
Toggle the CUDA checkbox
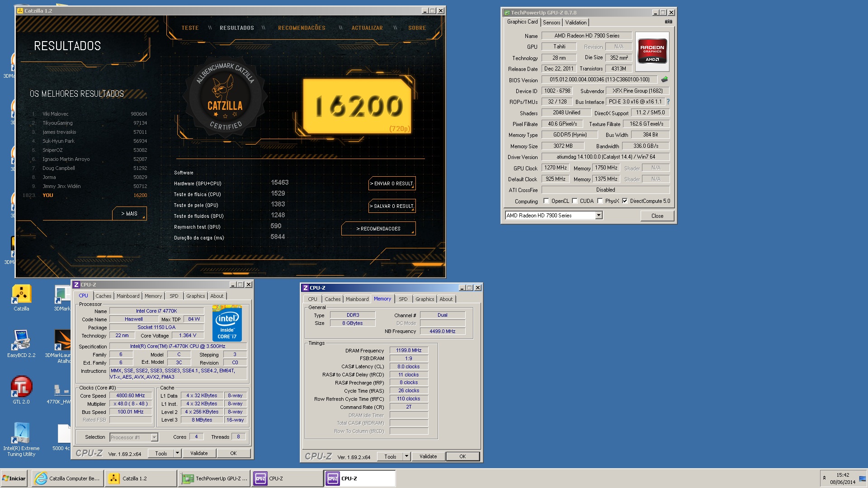pyautogui.click(x=575, y=201)
